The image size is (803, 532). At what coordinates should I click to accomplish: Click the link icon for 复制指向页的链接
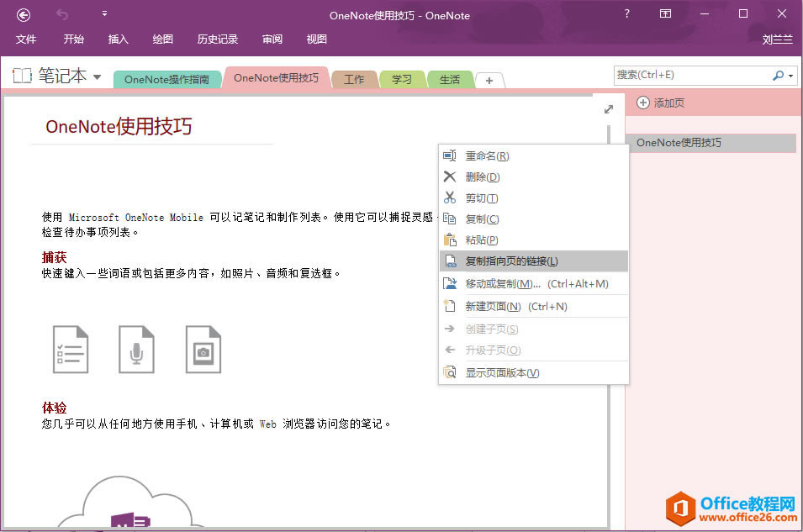pyautogui.click(x=451, y=261)
